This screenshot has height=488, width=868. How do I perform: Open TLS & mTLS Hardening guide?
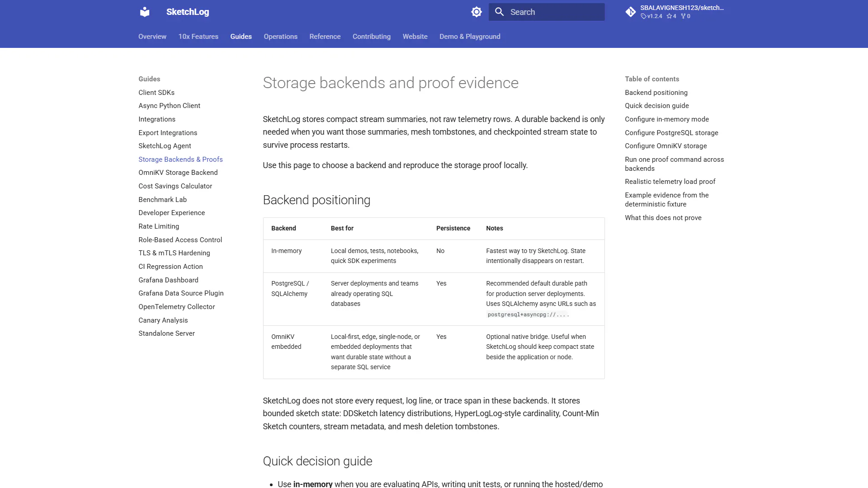(175, 253)
